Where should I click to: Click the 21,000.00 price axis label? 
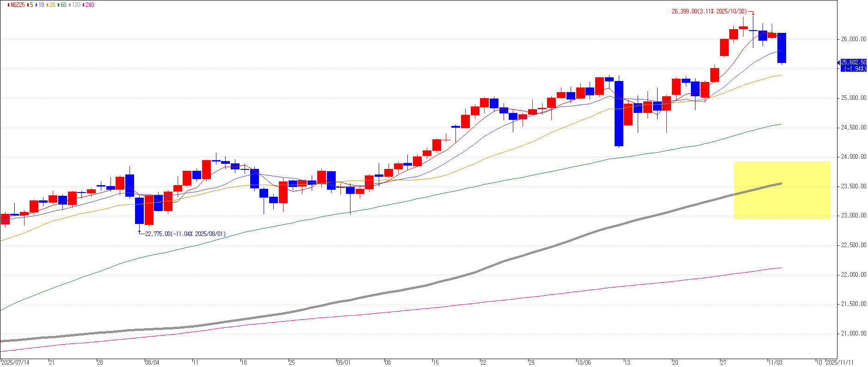coord(854,334)
